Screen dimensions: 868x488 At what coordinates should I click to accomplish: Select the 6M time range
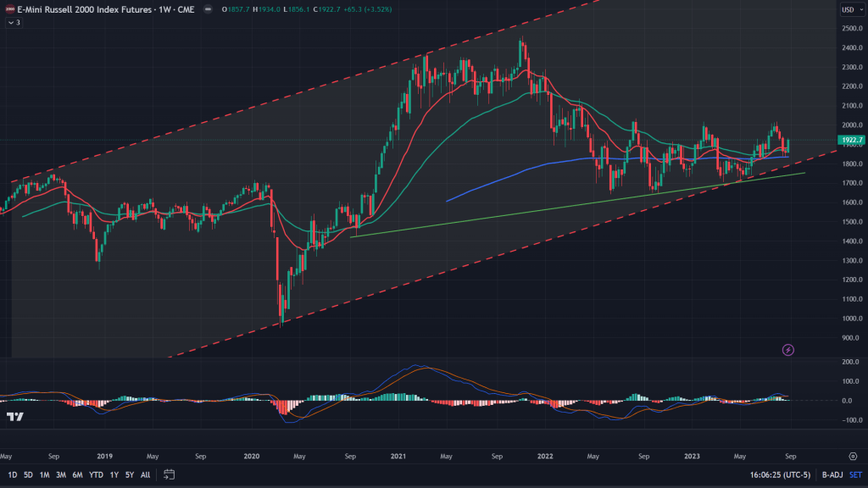76,474
